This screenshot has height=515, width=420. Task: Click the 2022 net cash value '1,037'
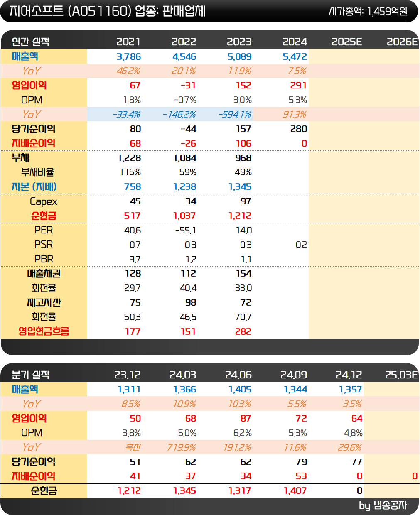pyautogui.click(x=184, y=216)
